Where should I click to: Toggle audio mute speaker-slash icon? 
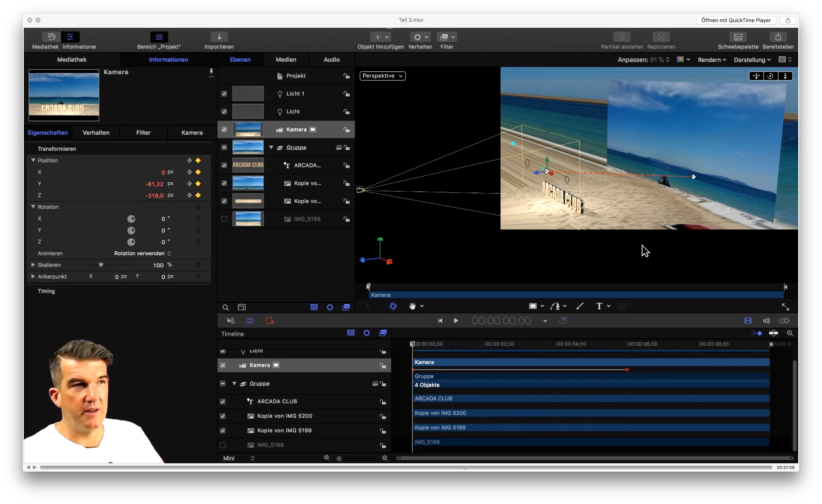click(x=231, y=321)
